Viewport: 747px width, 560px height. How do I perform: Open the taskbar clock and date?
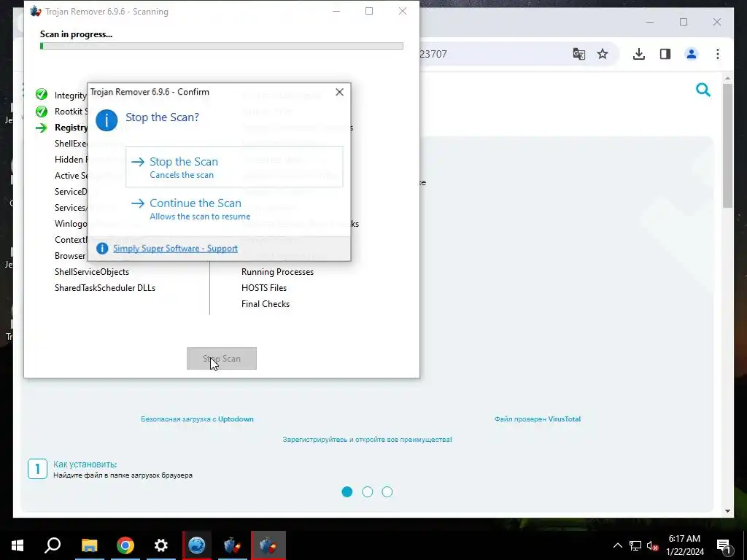coord(684,545)
